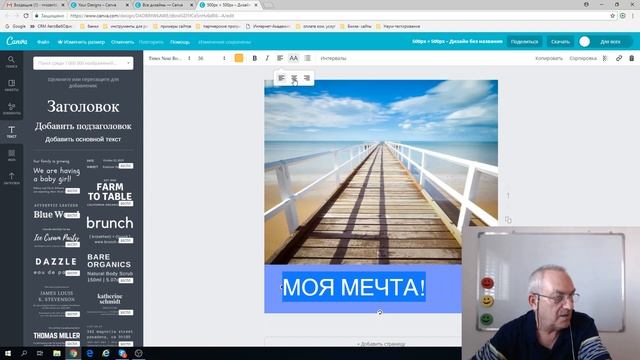Open Chrome from the taskbar
The image size is (640, 360).
[x=73, y=353]
